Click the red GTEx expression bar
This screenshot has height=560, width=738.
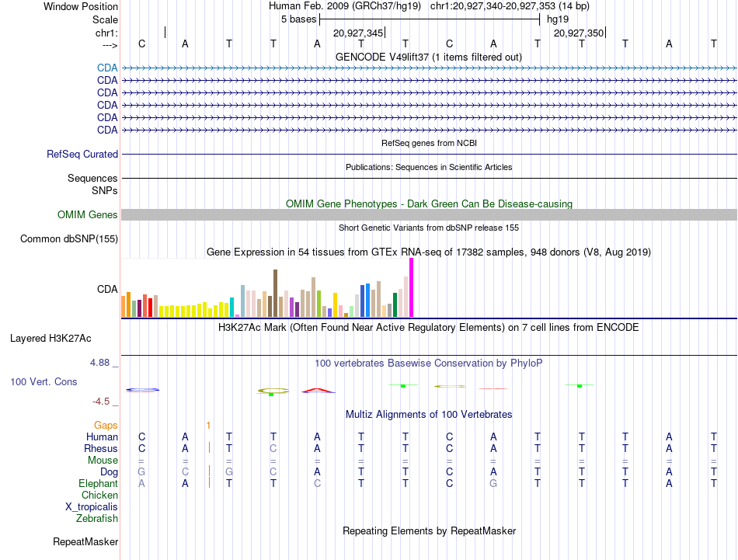(150, 308)
